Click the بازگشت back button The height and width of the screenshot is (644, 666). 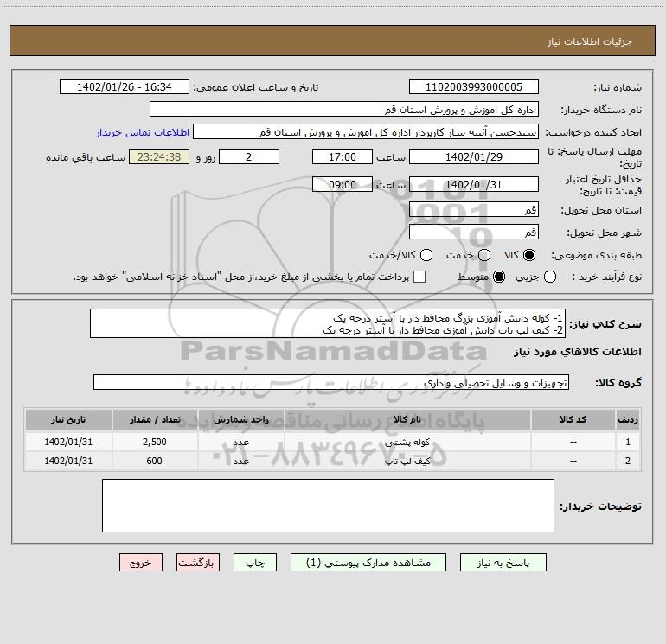[198, 563]
